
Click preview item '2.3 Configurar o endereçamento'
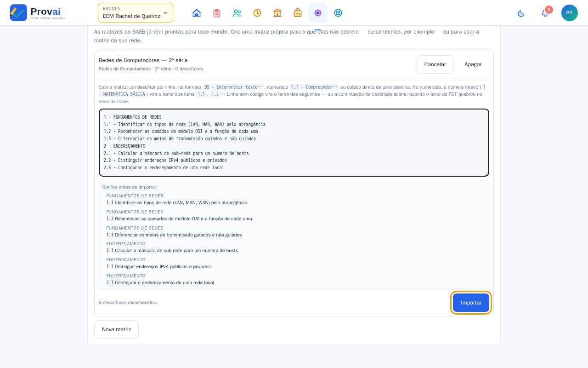(160, 283)
